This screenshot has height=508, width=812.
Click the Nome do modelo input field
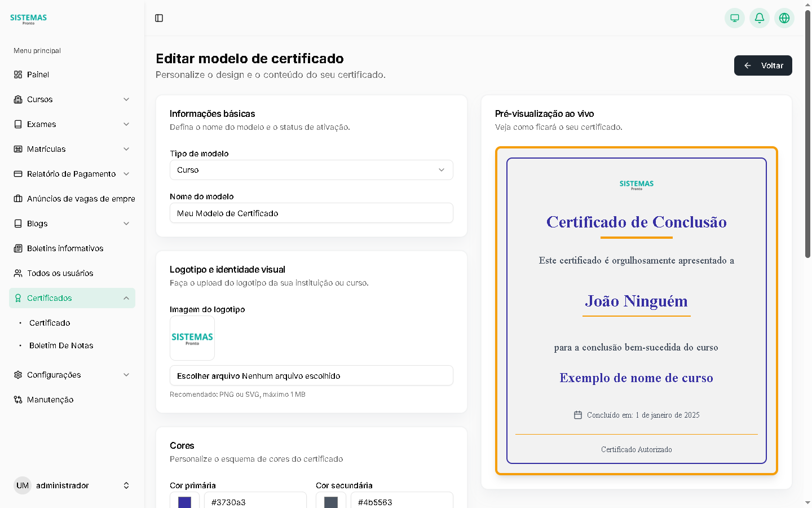click(311, 213)
